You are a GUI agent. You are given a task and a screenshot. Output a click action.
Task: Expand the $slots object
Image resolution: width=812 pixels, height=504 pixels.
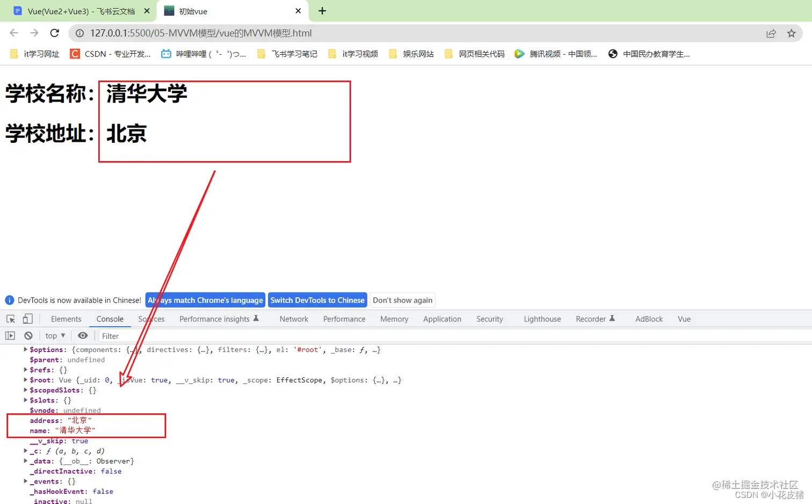[x=25, y=400]
